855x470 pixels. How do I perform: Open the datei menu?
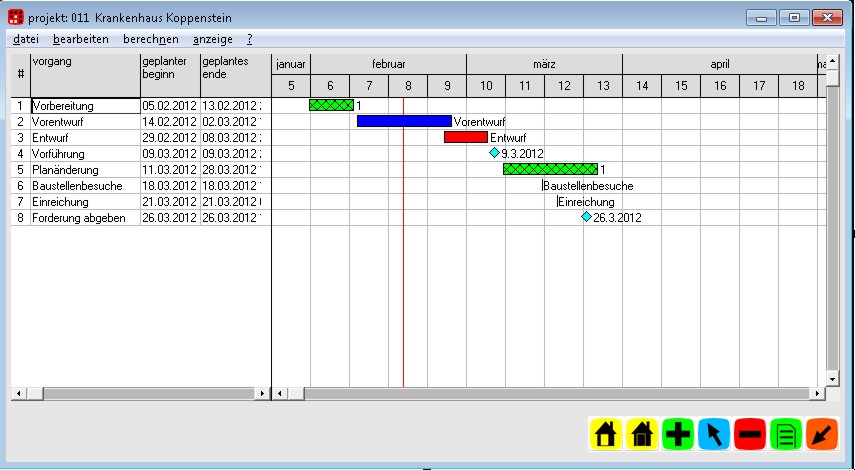coord(26,39)
